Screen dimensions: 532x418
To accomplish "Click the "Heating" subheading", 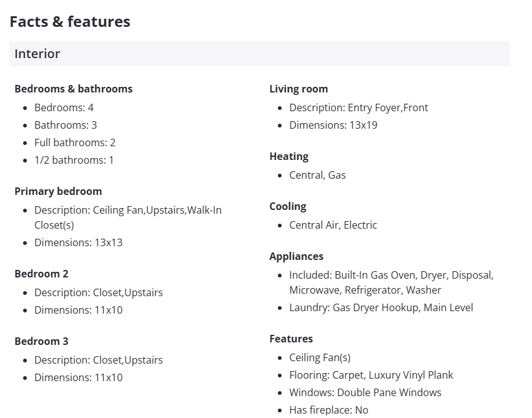I will (x=288, y=156).
